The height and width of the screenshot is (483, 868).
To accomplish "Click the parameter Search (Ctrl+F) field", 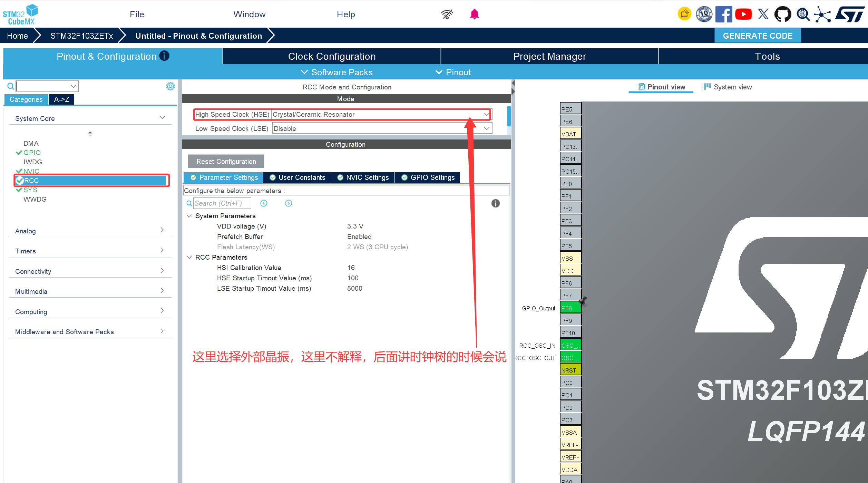I will click(x=222, y=203).
